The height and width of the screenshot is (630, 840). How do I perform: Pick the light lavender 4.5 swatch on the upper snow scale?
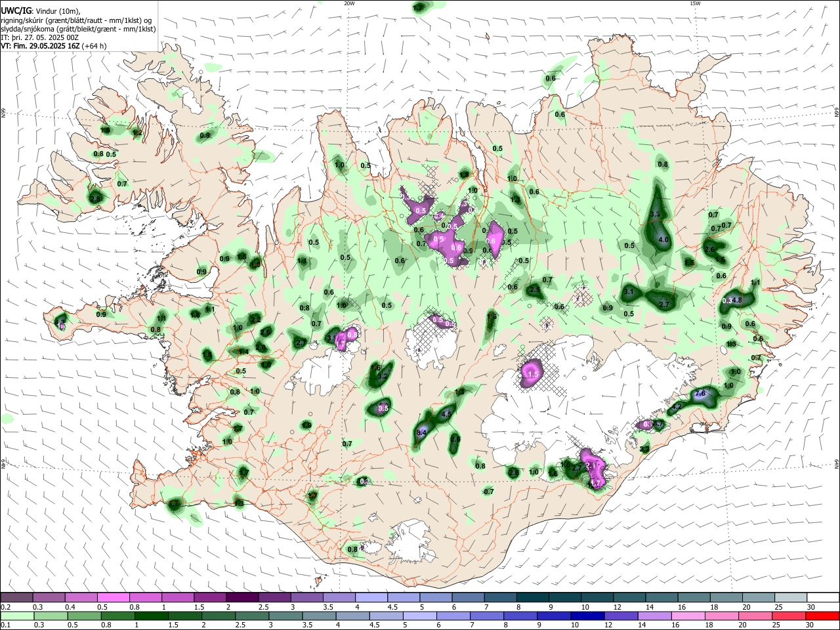[403, 598]
